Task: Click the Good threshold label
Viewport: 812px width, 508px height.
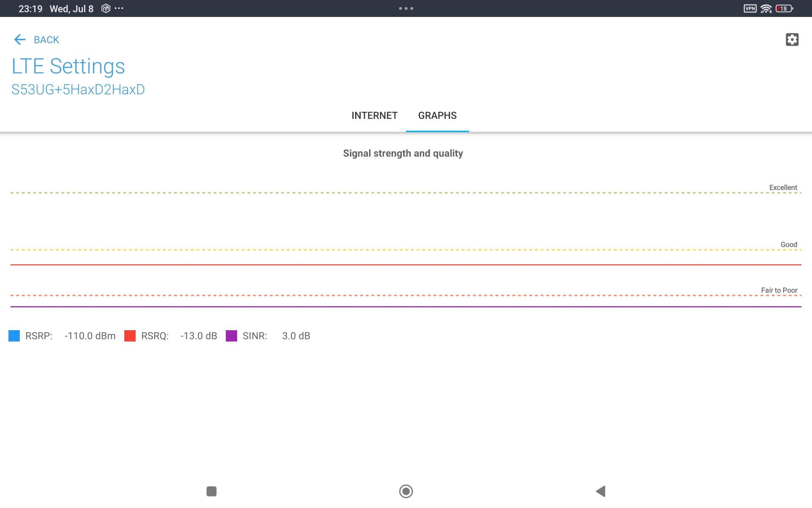Action: pyautogui.click(x=789, y=245)
